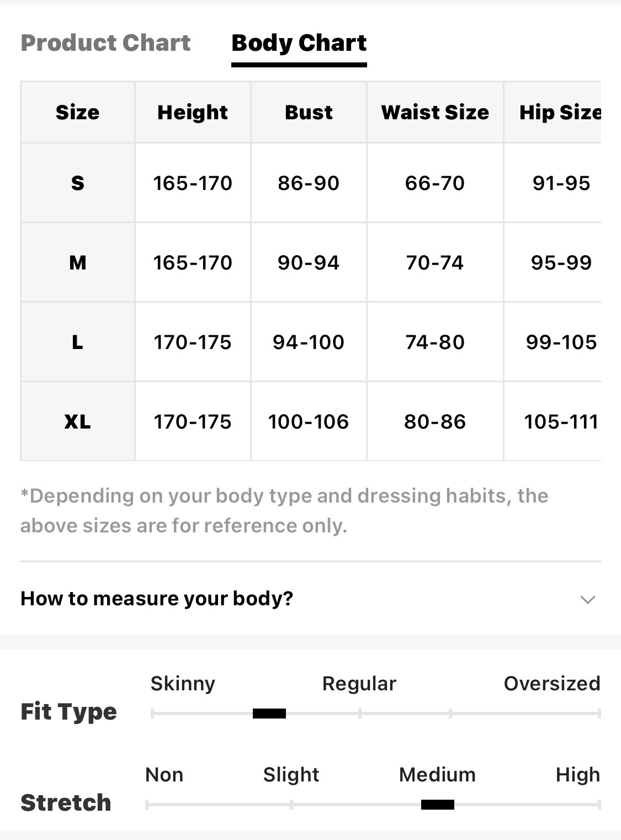Select the Height column header

[193, 113]
